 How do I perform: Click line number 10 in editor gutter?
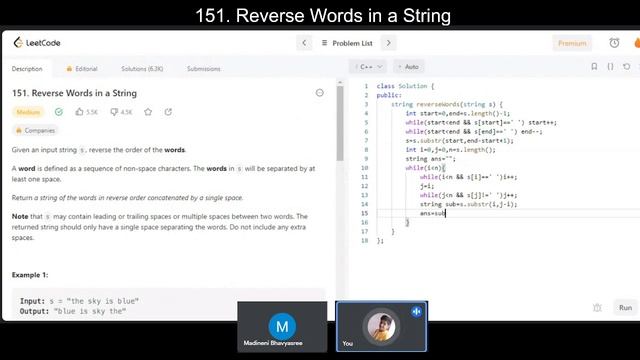tap(364, 168)
